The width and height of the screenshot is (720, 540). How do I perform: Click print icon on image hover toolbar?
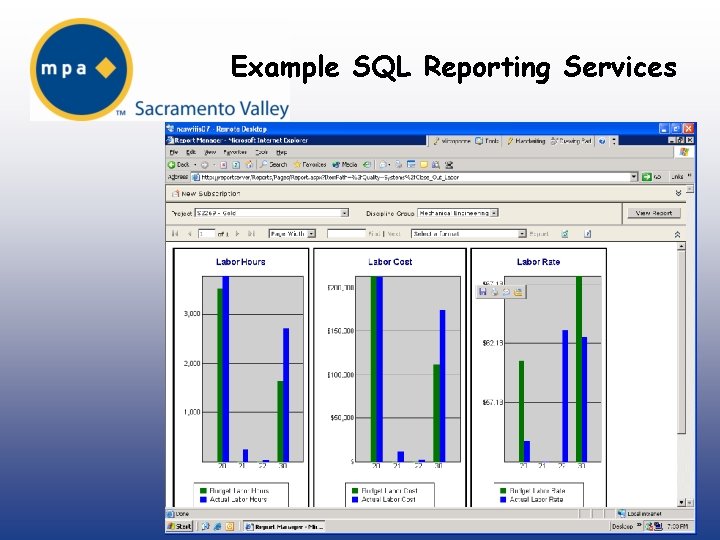(x=495, y=292)
